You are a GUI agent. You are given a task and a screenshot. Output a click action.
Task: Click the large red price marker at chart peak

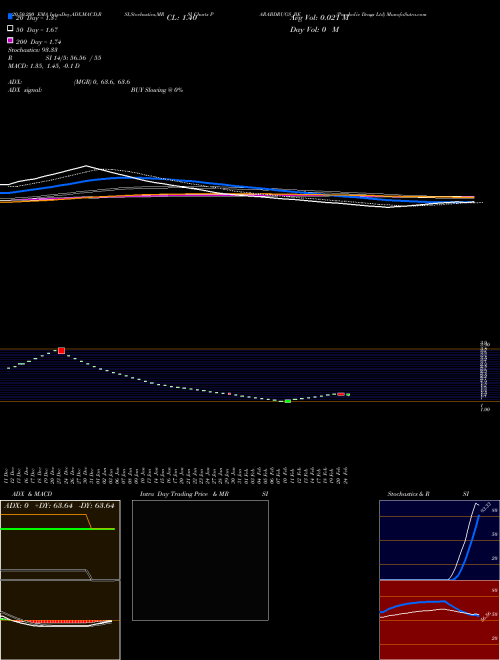61,351
